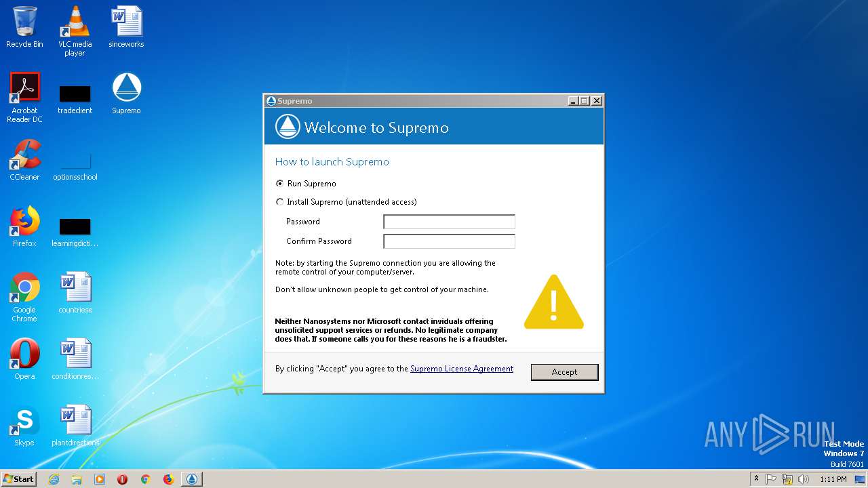The height and width of the screenshot is (488, 868).
Task: Open the Action Center flag icon
Action: [771, 479]
